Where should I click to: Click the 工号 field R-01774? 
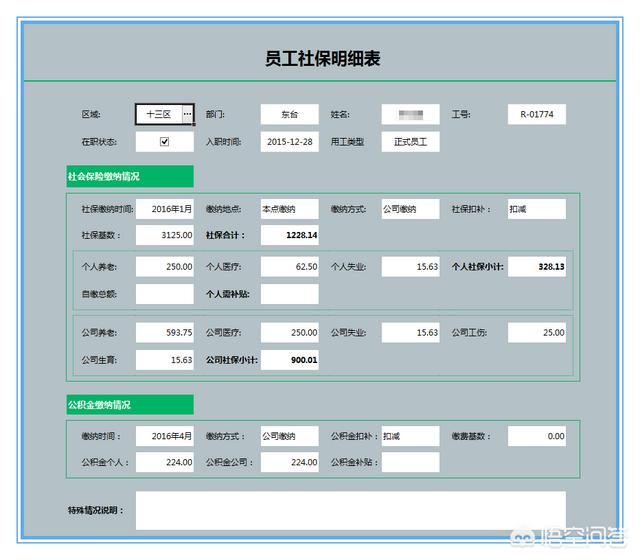click(x=537, y=114)
